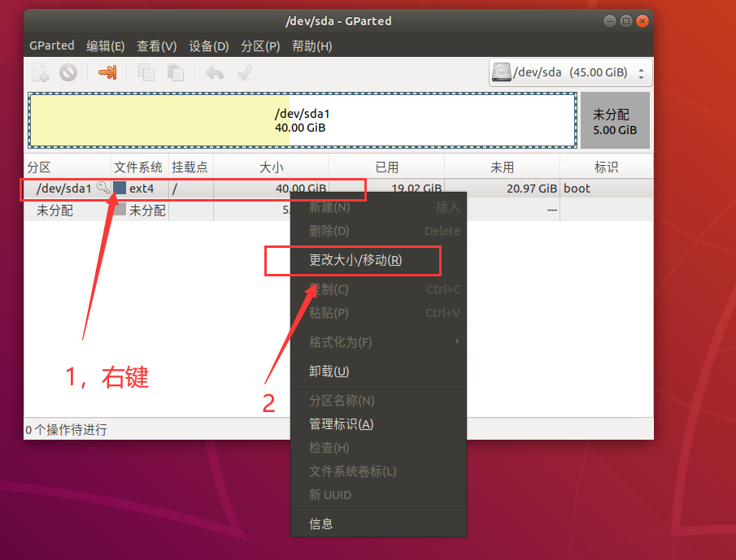Viewport: 736px width, 560px height.
Task: Close the GParted window
Action: pos(642,20)
